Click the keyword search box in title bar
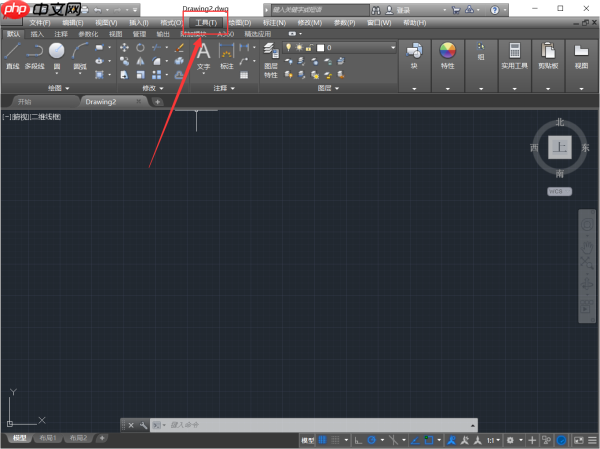The height and width of the screenshot is (449, 600). pyautogui.click(x=320, y=10)
